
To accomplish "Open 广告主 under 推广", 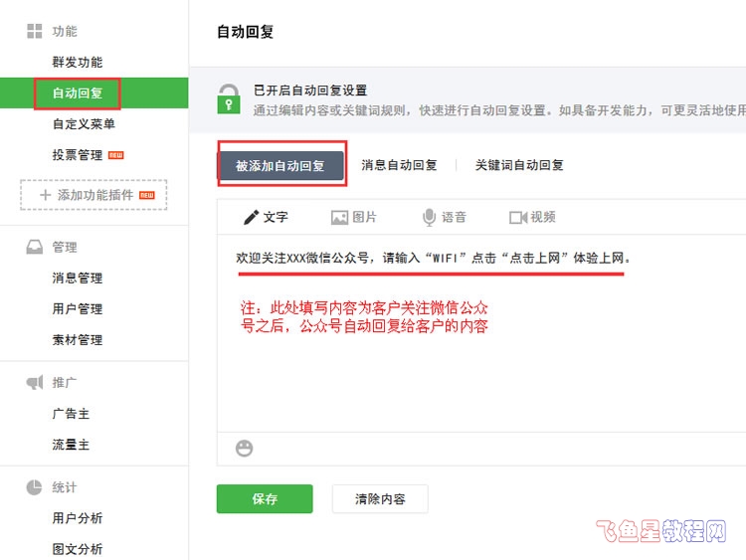I will tap(71, 414).
